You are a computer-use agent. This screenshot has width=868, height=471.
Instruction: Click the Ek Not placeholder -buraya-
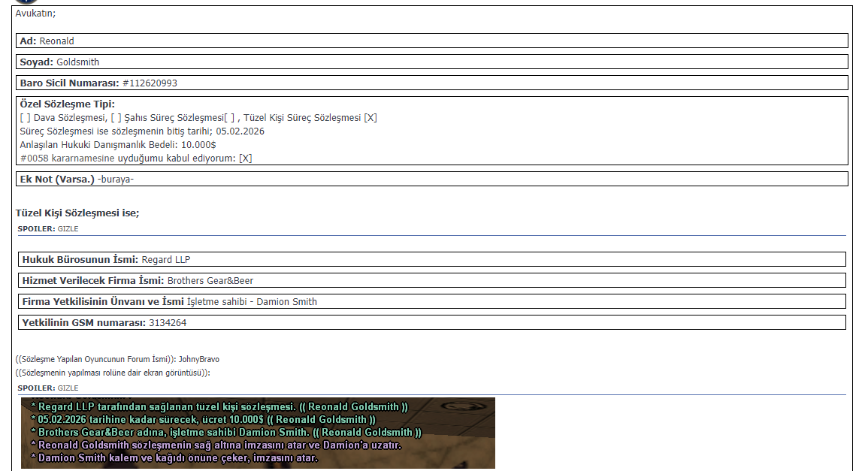pyautogui.click(x=116, y=180)
